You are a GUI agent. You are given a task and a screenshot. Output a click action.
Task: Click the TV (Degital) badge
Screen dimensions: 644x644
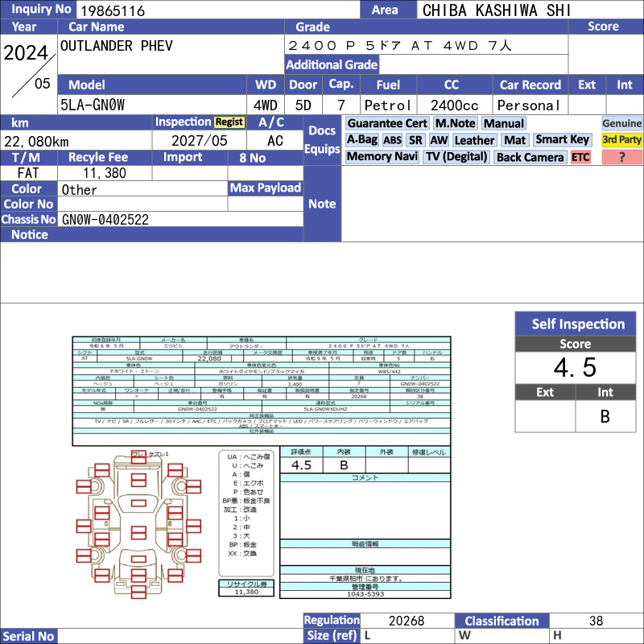pos(456,157)
